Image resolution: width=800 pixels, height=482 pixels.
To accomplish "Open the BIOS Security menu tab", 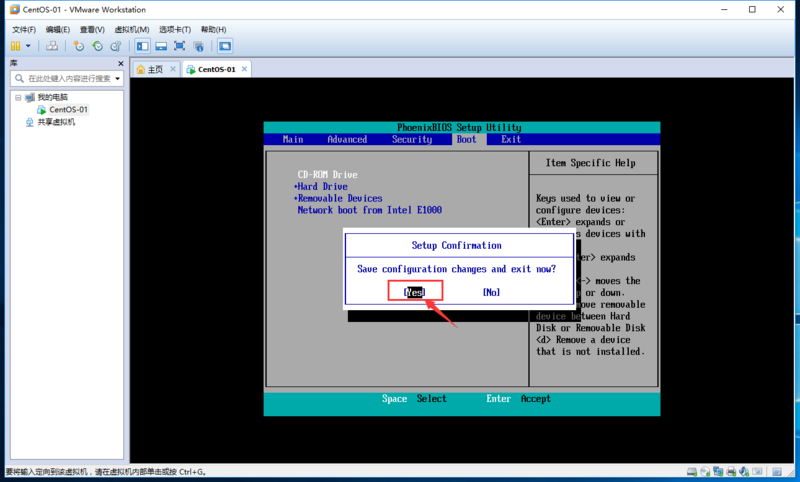I will [x=412, y=139].
